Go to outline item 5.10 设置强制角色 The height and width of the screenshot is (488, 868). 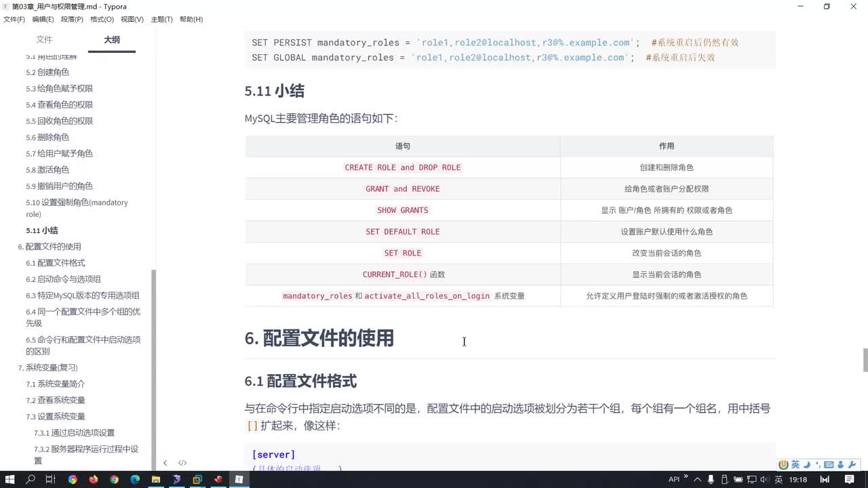77,208
